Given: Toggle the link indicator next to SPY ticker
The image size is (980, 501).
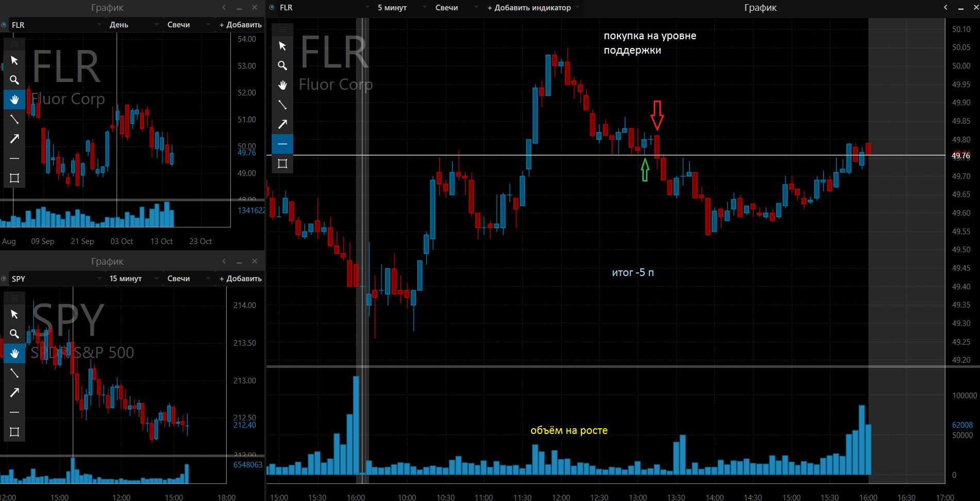Looking at the screenshot, I should click(4, 279).
